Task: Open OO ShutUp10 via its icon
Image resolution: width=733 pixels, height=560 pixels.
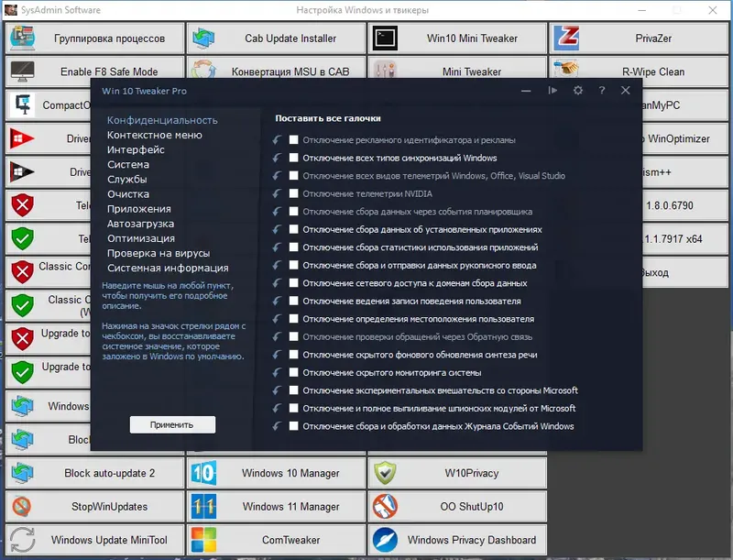Action: [383, 506]
